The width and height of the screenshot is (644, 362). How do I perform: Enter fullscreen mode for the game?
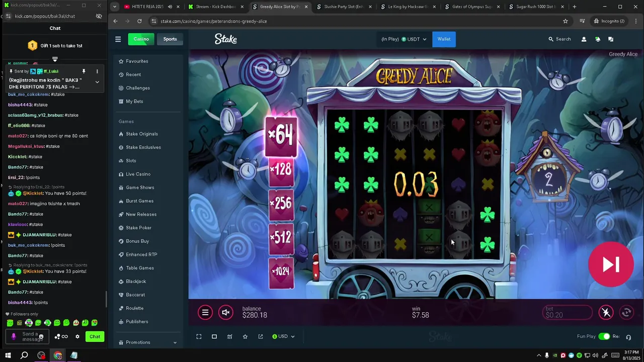point(199,336)
